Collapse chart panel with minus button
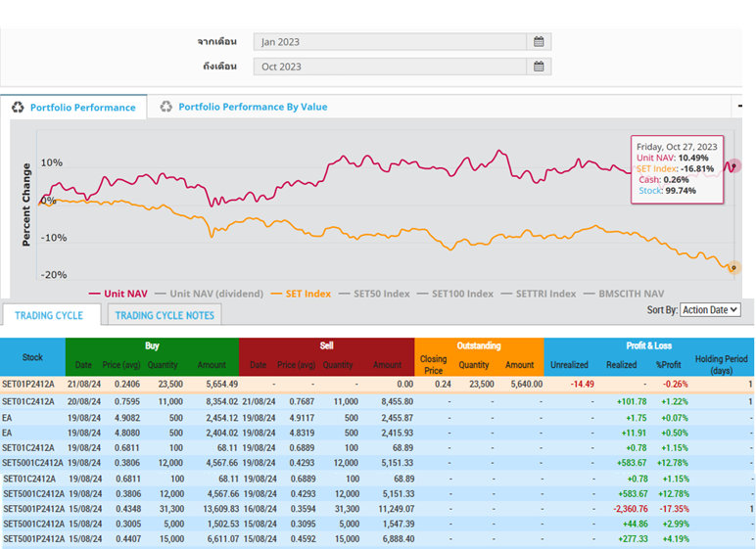 [739, 106]
